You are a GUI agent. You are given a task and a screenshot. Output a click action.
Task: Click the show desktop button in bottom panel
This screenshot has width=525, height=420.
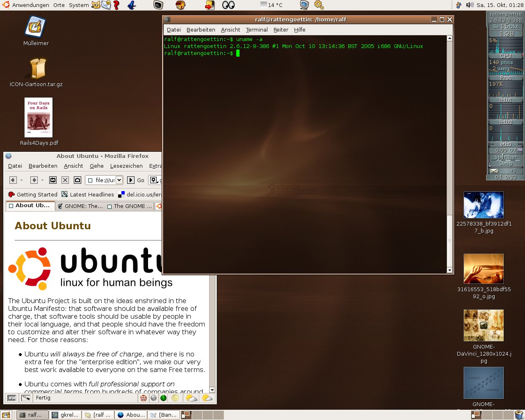point(6,415)
